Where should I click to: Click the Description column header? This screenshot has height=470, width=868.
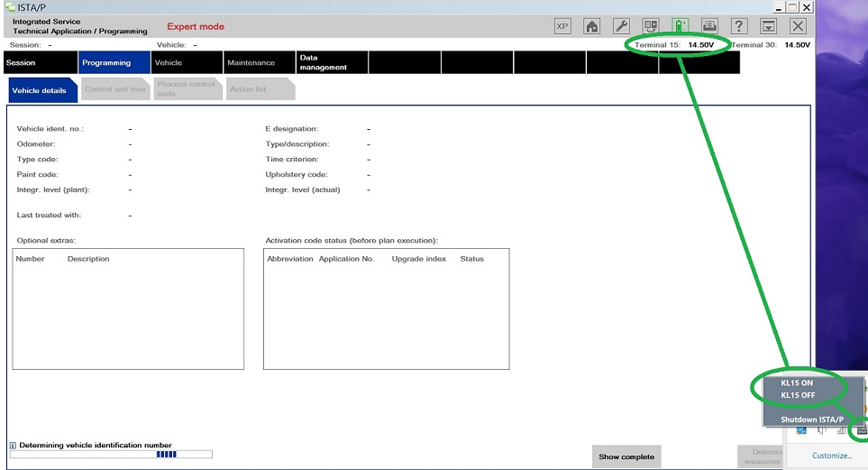(x=88, y=259)
